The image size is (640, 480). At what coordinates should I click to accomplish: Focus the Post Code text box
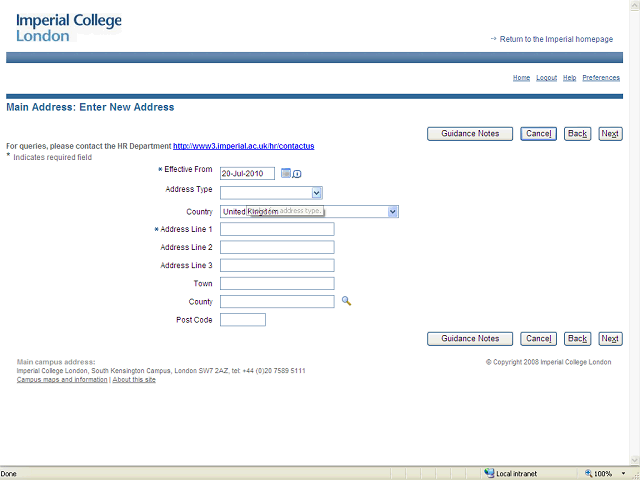click(x=243, y=320)
